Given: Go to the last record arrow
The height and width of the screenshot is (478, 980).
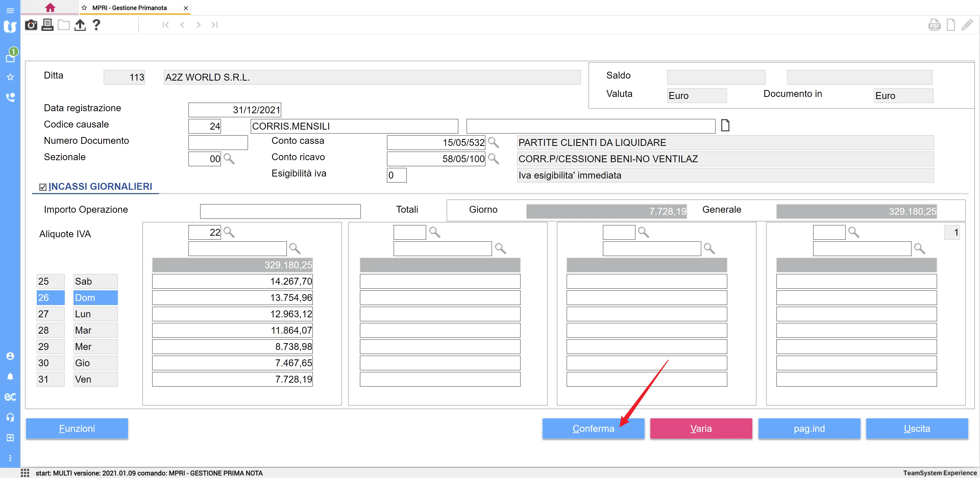Looking at the screenshot, I should click(x=215, y=25).
